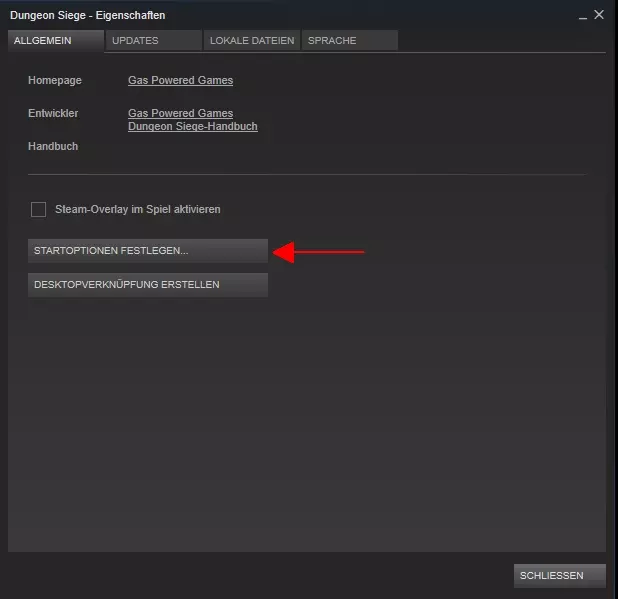Screen dimensions: 618x599
Task: Minimize the Eigenschaften window
Action: tap(583, 16)
